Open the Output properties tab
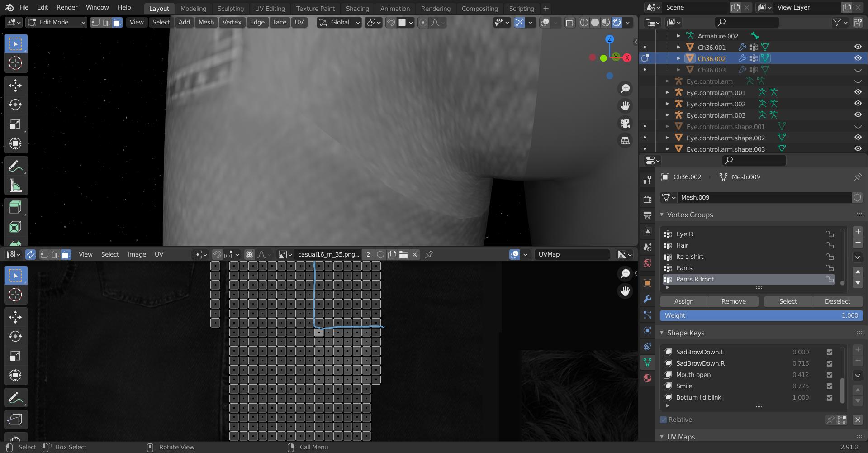The width and height of the screenshot is (868, 453). point(647,215)
